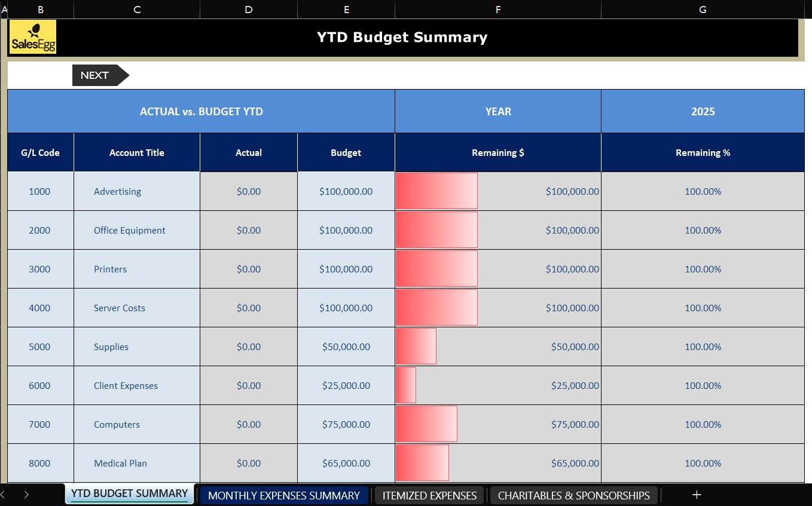This screenshot has width=812, height=506.
Task: Click the red data bar for Supplies
Action: coord(416,346)
